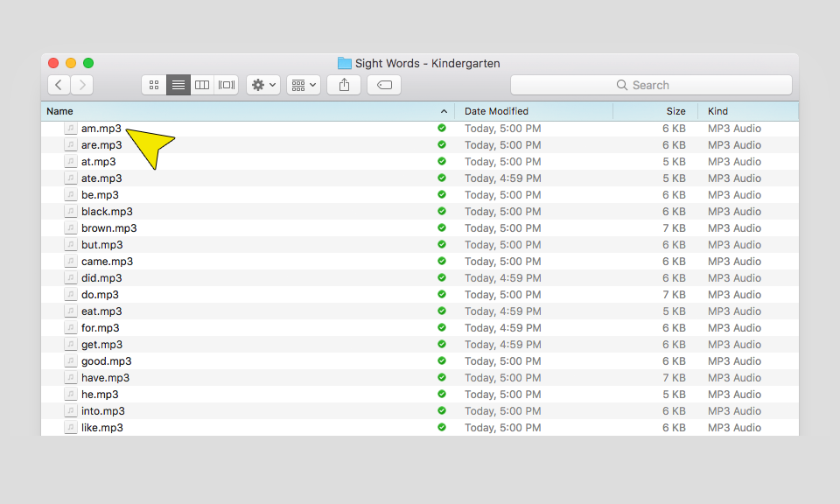This screenshot has height=504, width=840.
Task: Click green sync checkmark for do.mp3
Action: pyautogui.click(x=441, y=293)
